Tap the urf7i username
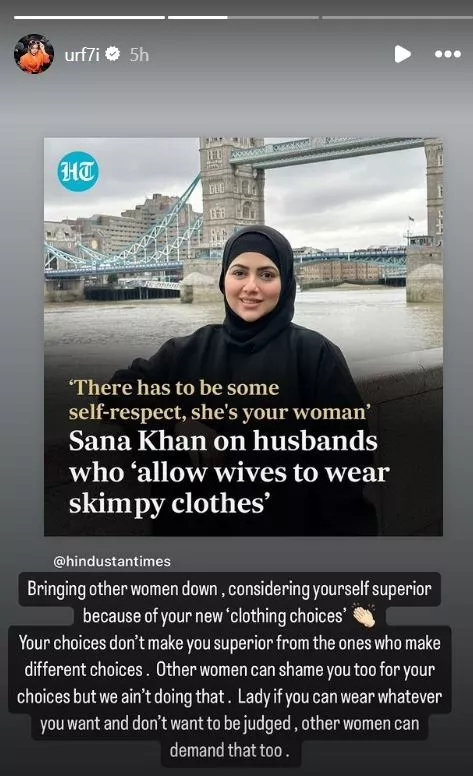This screenshot has width=473, height=776. [x=82, y=54]
